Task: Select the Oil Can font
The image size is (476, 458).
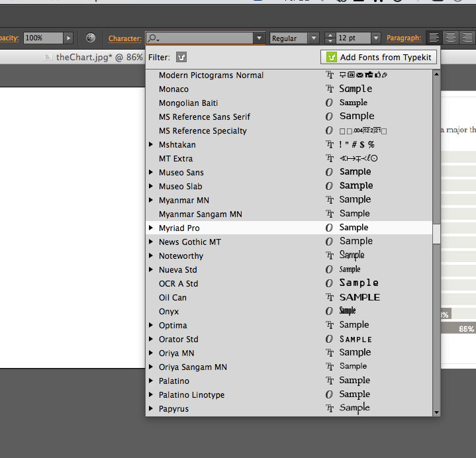Action: pos(289,297)
